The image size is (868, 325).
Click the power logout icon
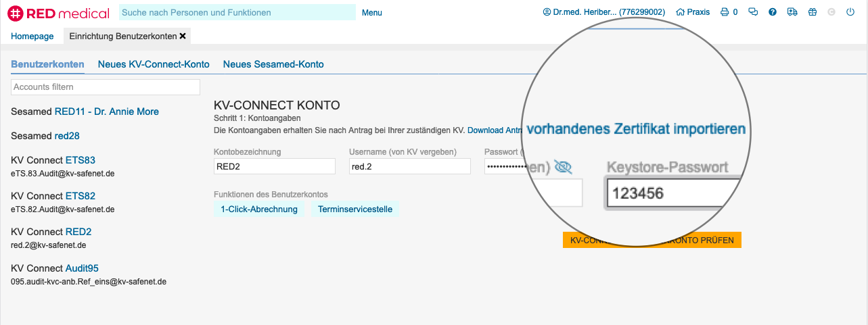coord(850,12)
